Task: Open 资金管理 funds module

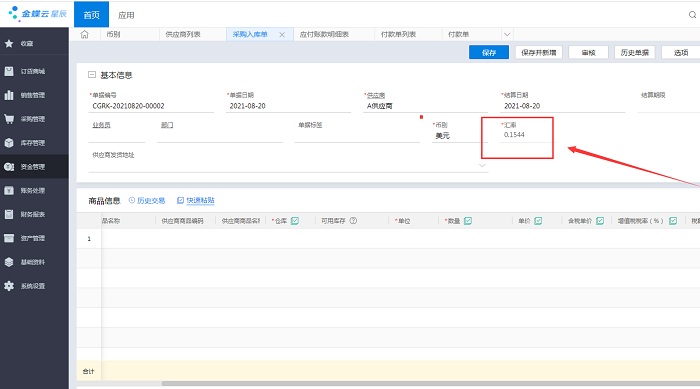Action: [x=34, y=167]
